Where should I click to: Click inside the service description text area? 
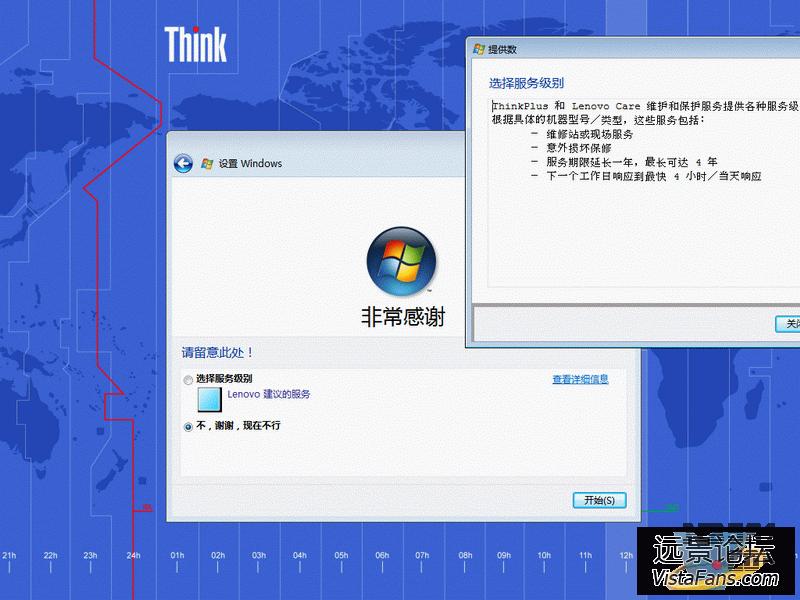pyautogui.click(x=644, y=193)
